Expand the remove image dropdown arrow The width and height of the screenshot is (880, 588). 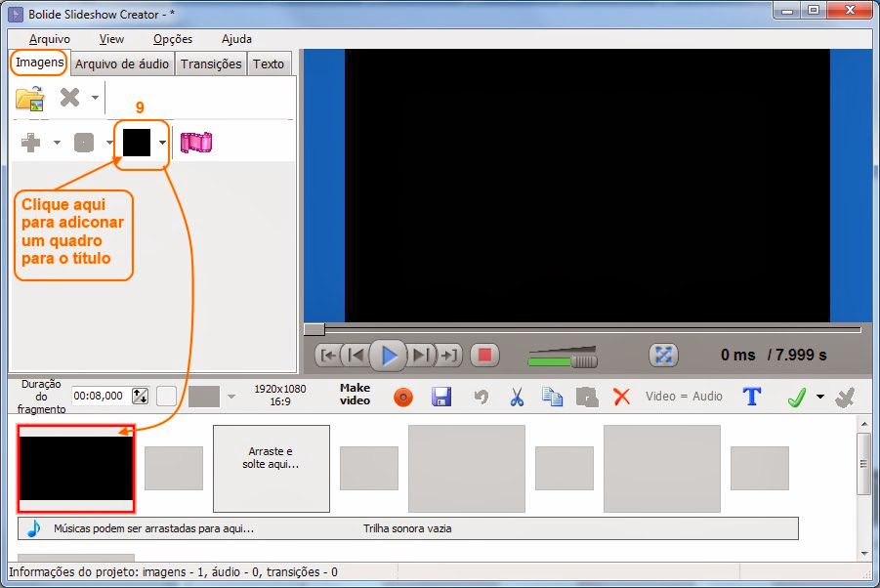[96, 98]
